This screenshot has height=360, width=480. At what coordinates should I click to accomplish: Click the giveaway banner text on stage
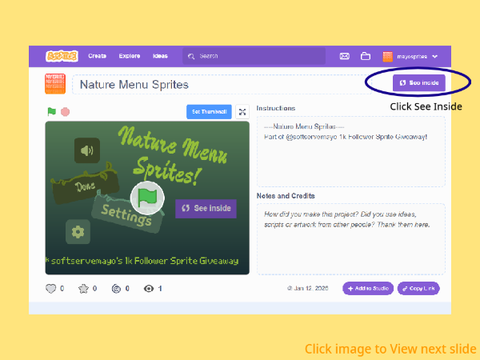pos(143,261)
